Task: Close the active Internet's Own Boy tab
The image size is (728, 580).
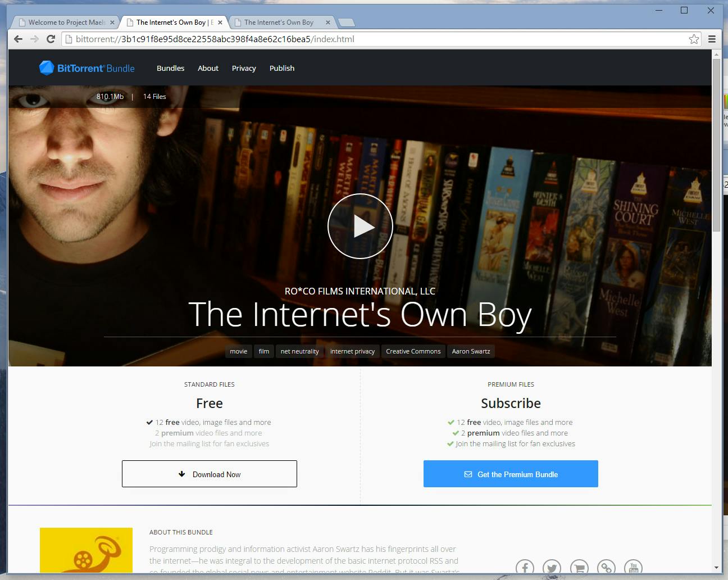Action: pos(220,22)
